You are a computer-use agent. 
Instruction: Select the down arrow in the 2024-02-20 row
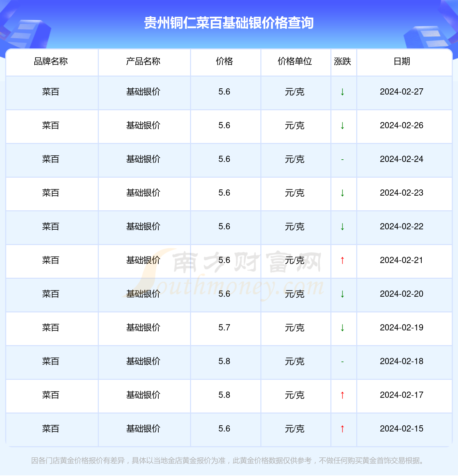pos(343,294)
